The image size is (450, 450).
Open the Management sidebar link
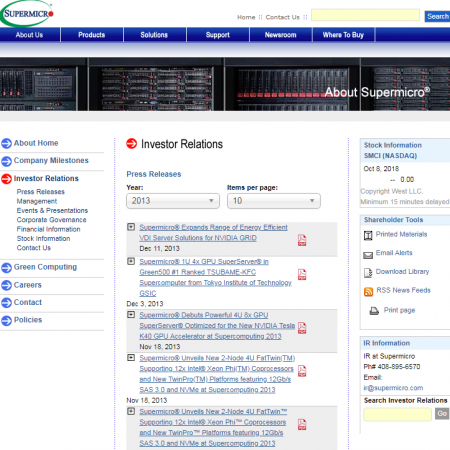coord(37,201)
